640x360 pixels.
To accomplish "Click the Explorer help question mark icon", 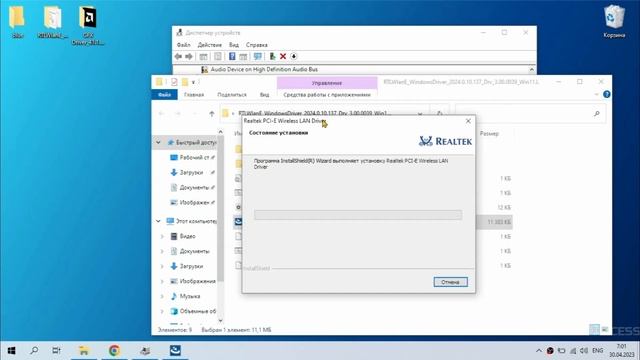I will click(x=607, y=94).
